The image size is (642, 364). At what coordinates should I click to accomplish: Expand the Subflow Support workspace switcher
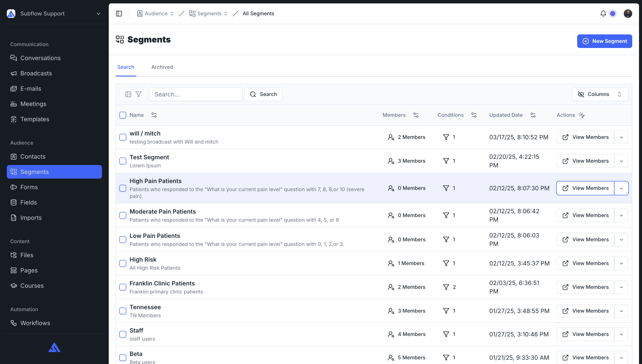pyautogui.click(x=54, y=14)
